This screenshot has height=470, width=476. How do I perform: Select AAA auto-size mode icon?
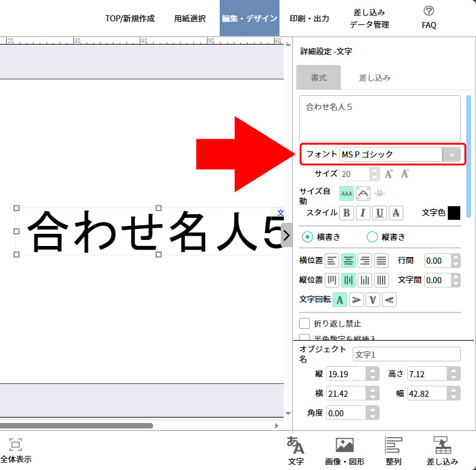347,193
